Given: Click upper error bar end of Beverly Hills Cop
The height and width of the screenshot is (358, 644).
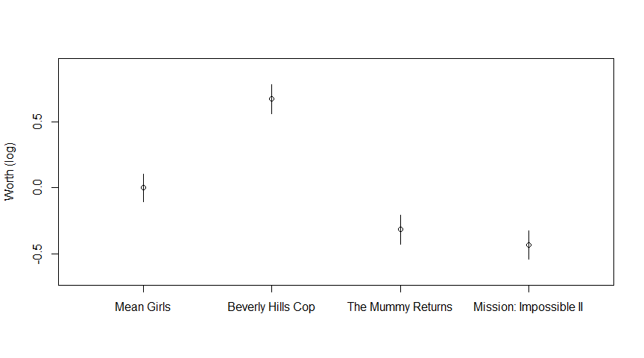Looking at the screenshot, I should click(271, 85).
